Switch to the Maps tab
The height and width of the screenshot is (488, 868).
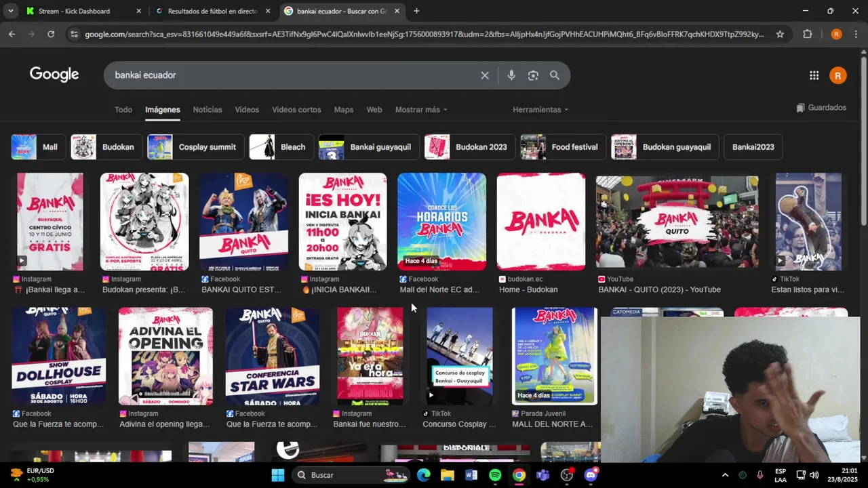click(x=344, y=110)
